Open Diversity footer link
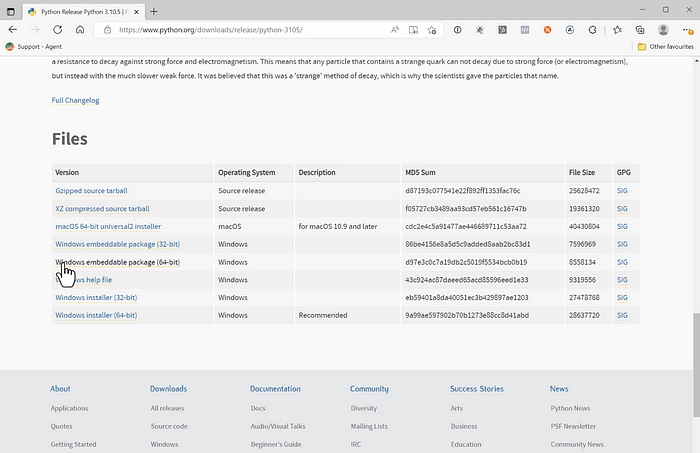Image resolution: width=700 pixels, height=453 pixels. pyautogui.click(x=364, y=408)
